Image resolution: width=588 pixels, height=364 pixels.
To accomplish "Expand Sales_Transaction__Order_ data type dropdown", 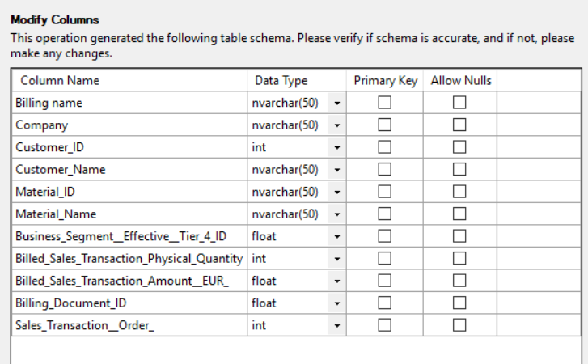I will (336, 326).
